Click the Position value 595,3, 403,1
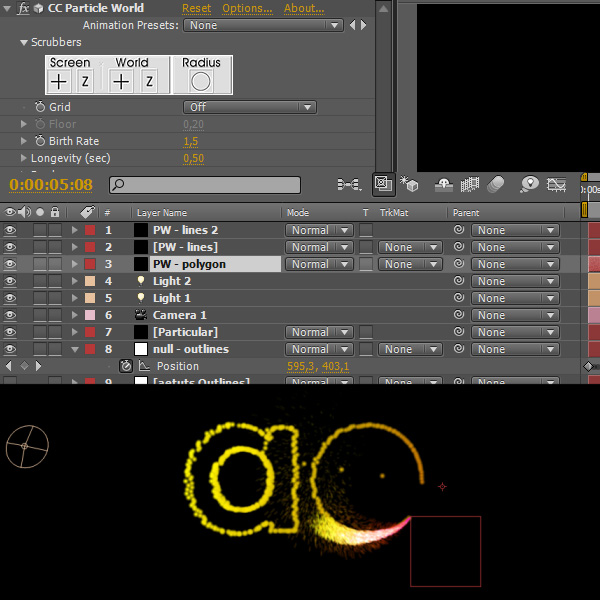Screen dimensions: 600x600 [x=318, y=366]
